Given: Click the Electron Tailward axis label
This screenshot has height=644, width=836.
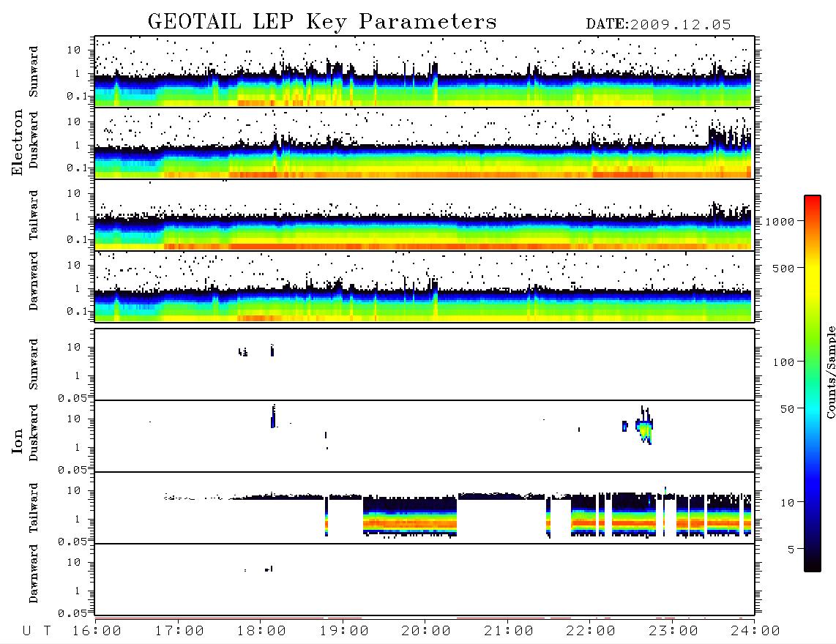Looking at the screenshot, I should 34,215.
